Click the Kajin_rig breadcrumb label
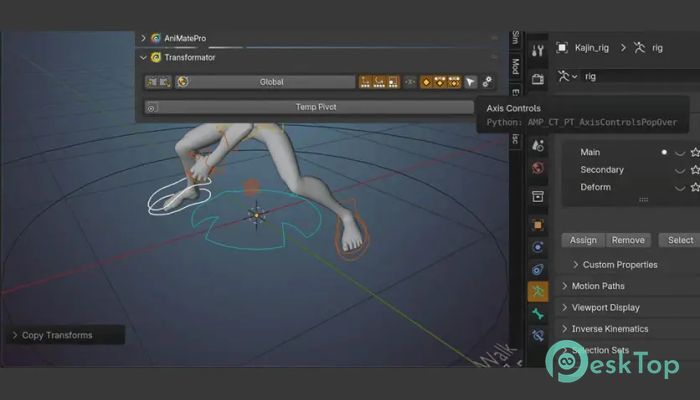 (592, 48)
